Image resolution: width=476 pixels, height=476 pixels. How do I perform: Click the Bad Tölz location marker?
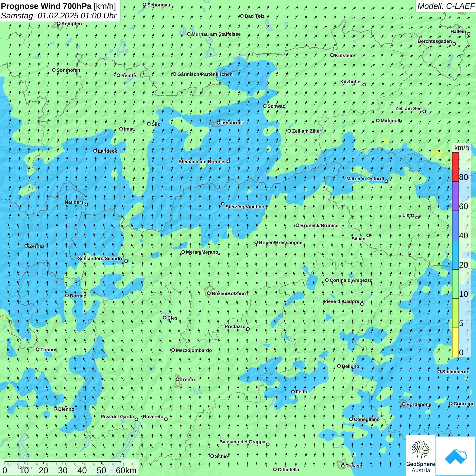tap(242, 16)
